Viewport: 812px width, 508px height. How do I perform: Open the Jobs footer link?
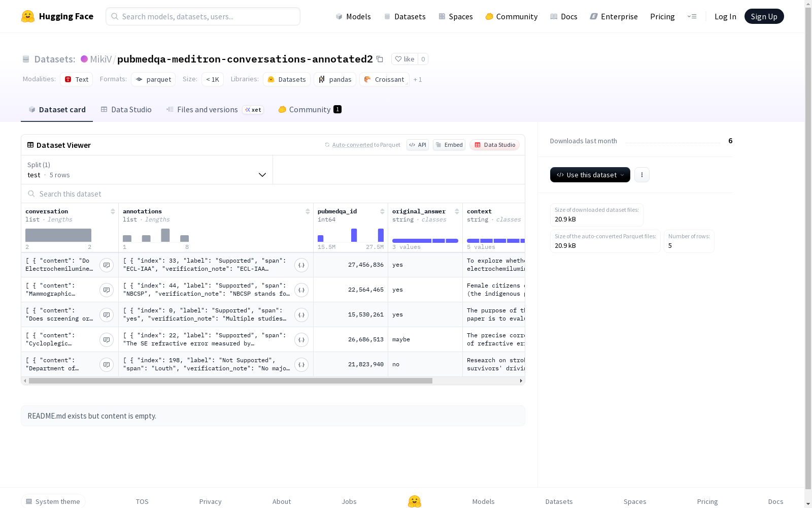point(349,501)
